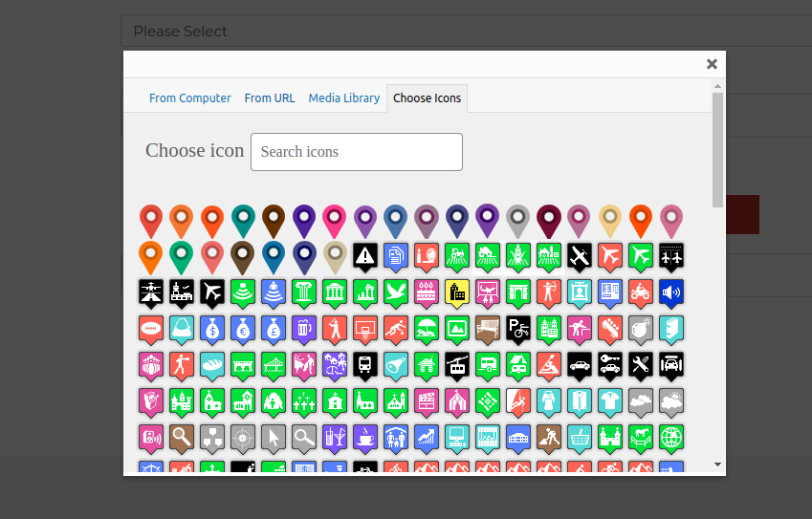The width and height of the screenshot is (812, 519).
Task: Select the green beach umbrella marker
Action: pyautogui.click(x=427, y=329)
